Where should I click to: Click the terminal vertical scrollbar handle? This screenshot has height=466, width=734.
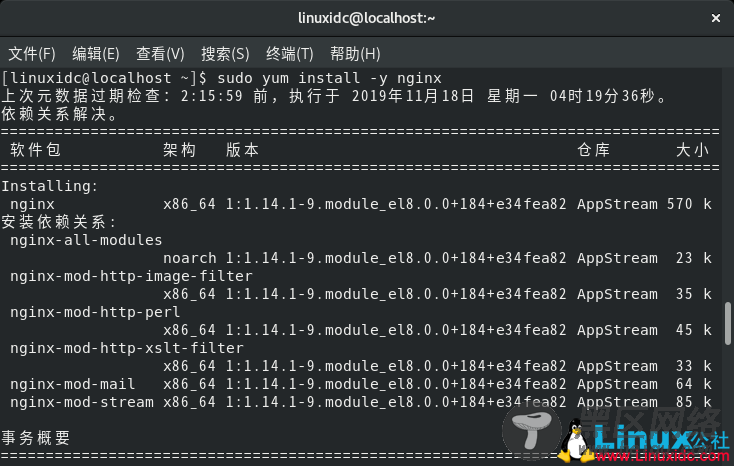pos(728,324)
